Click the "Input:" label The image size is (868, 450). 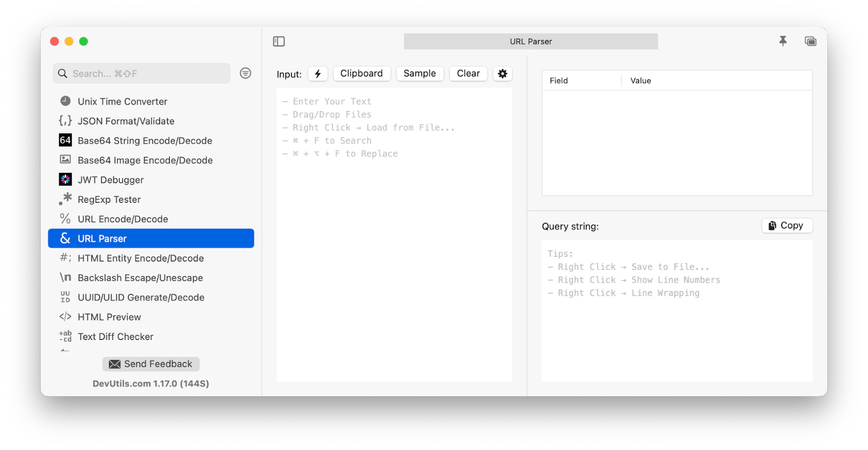(289, 74)
